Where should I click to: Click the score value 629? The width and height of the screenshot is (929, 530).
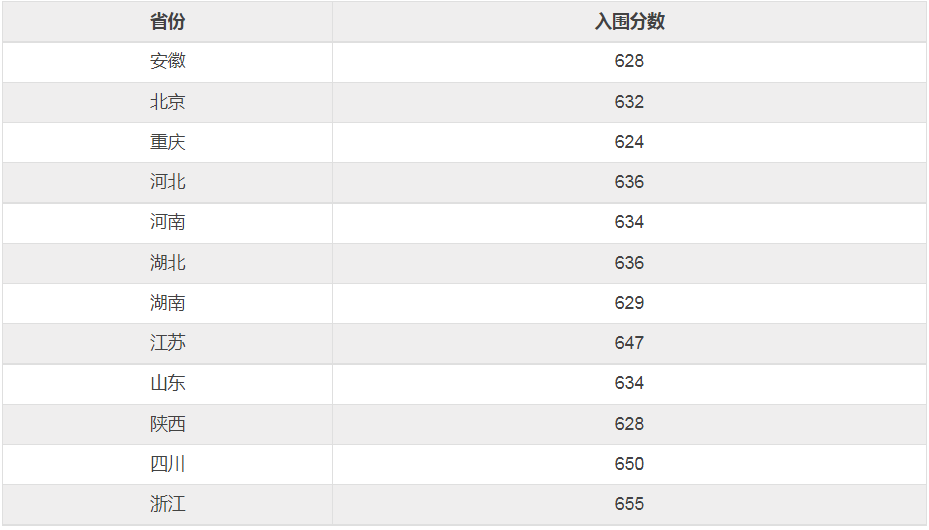tap(629, 303)
